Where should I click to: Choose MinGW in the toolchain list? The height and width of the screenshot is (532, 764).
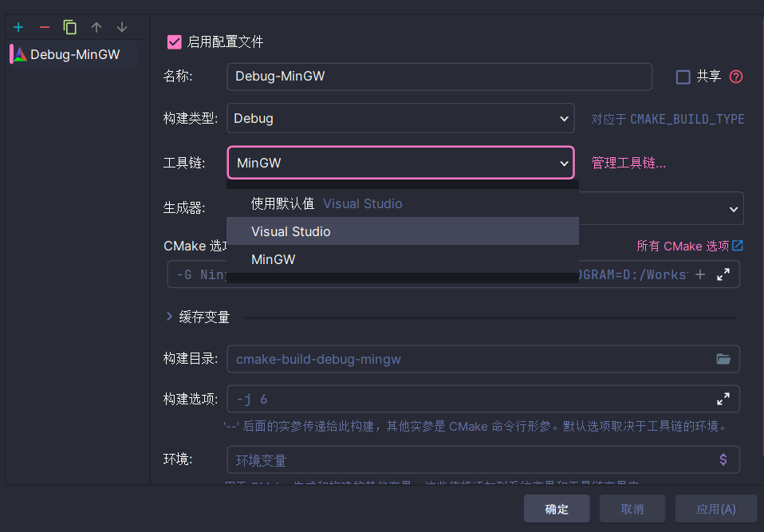274,259
